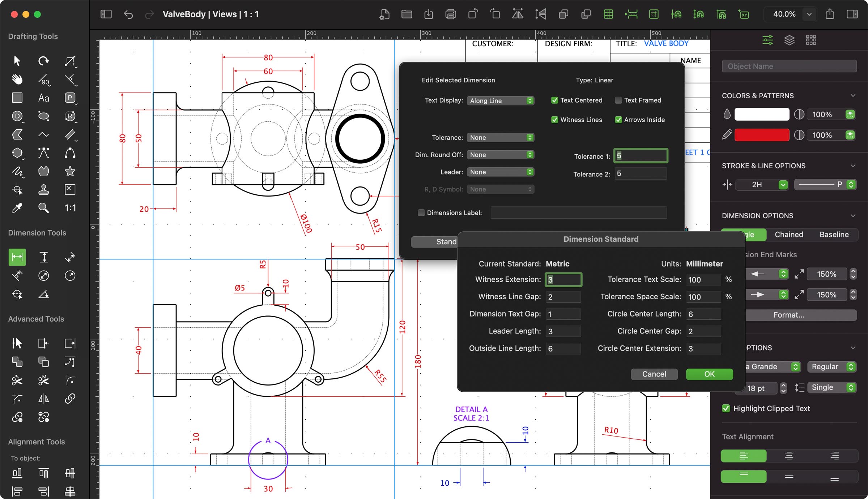The image size is (868, 499).
Task: Click the red stroke color swatch
Action: coord(762,135)
